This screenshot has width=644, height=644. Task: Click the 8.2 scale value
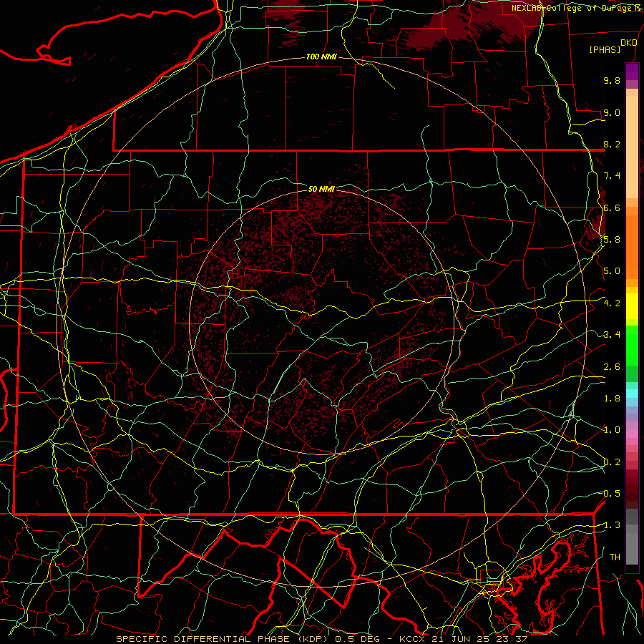pyautogui.click(x=612, y=144)
